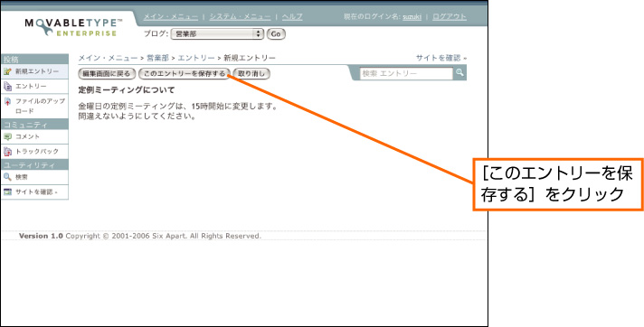The height and width of the screenshot is (327, 644).
Task: Click 新規エントリー text in the breadcrumb
Action: [x=250, y=58]
